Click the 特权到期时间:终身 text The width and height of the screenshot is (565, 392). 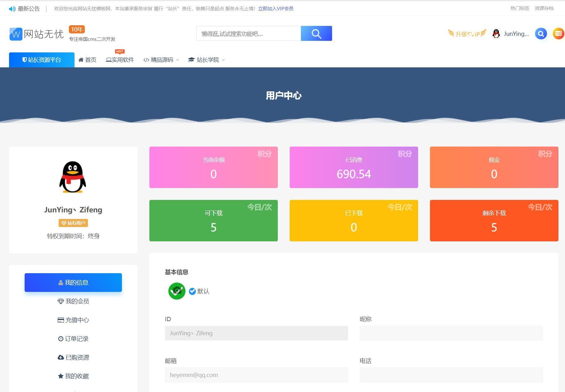pos(73,236)
